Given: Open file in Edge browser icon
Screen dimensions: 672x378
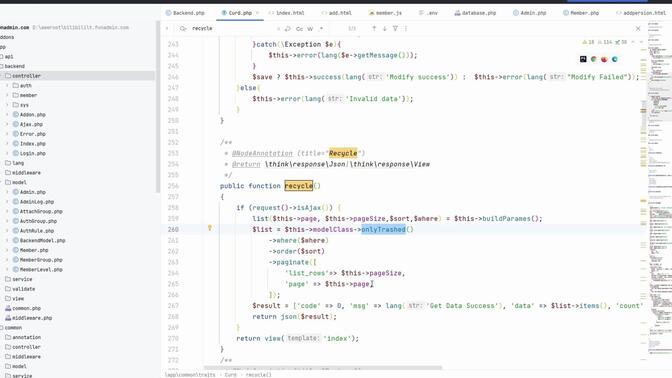Looking at the screenshot, I should [x=615, y=59].
